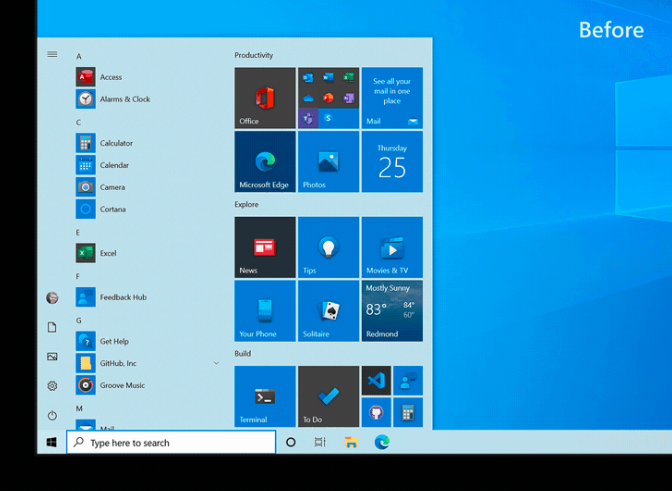
Task: Launch the Terminal tile
Action: coord(265,396)
